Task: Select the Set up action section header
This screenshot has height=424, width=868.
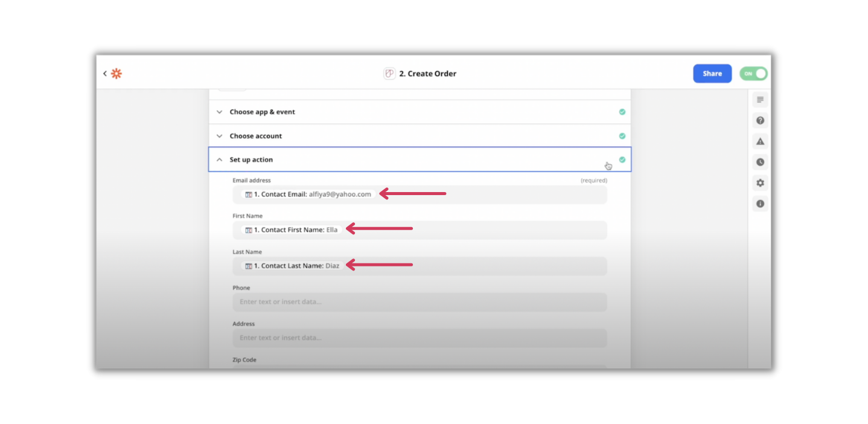Action: tap(250, 159)
